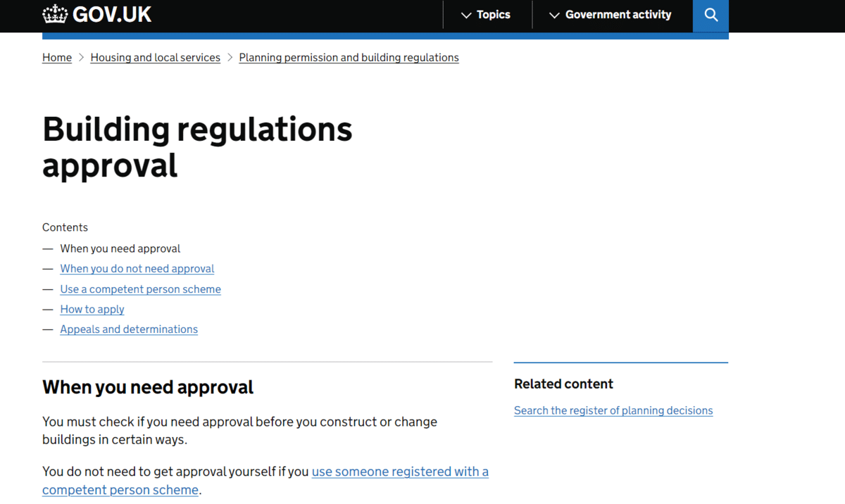Click the 'Related content' heading
The image size is (845, 504).
(563, 384)
